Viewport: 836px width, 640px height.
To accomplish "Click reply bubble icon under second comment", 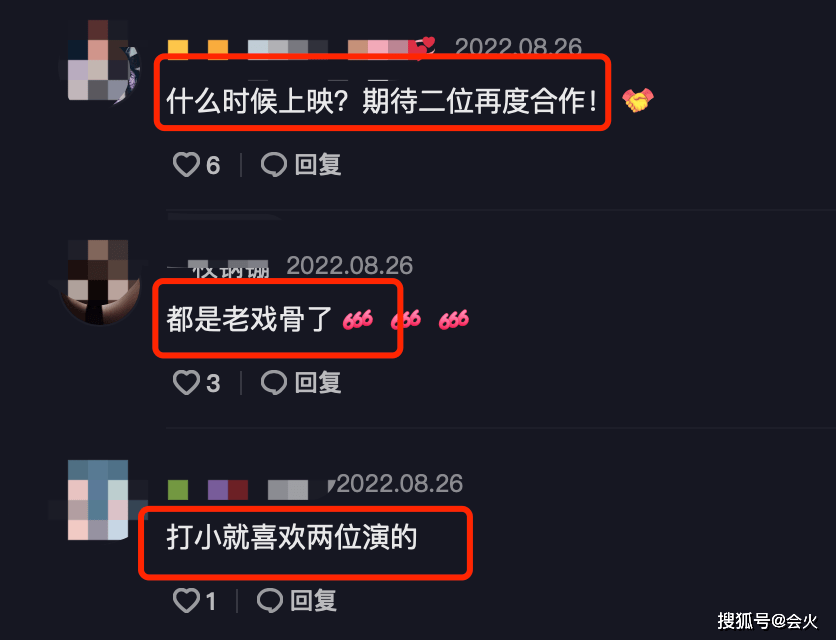I will [x=274, y=382].
